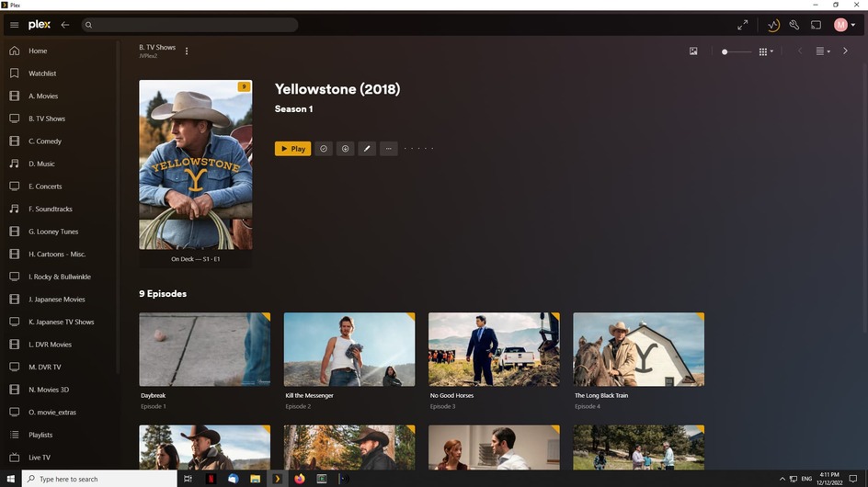Open the user account avatar menu

[x=845, y=25]
